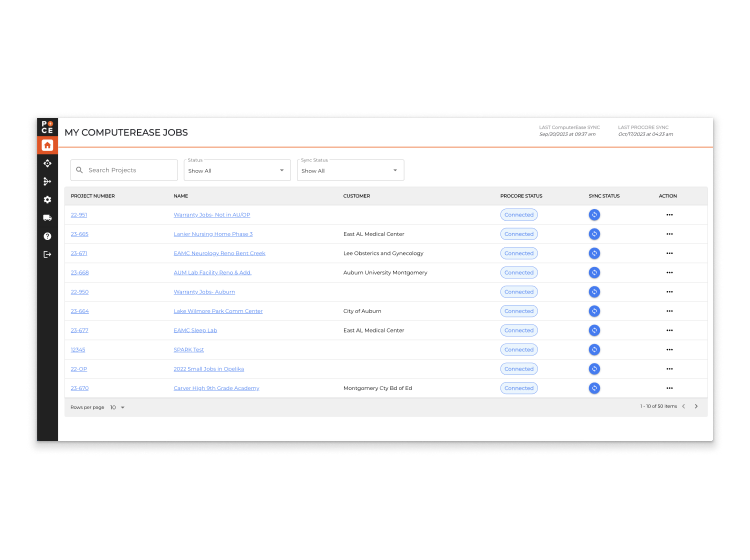Click the SYNC STATUS column header
Viewport: 750px width, 560px height.
tap(604, 196)
